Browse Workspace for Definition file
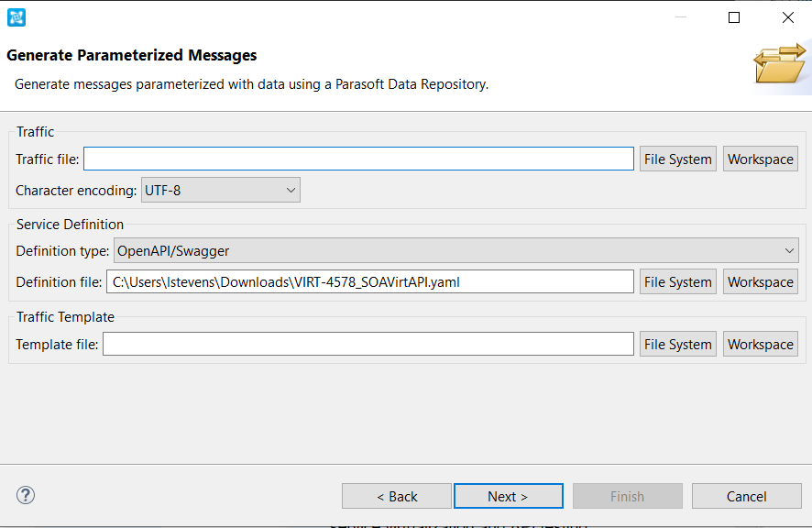 pyautogui.click(x=760, y=282)
